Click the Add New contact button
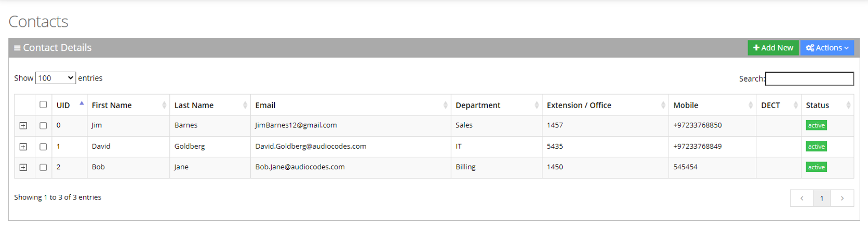Screen dimensions: 868x226 pyautogui.click(x=773, y=48)
